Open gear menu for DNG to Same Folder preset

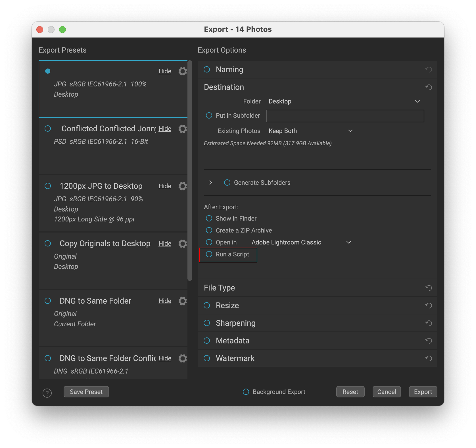[182, 301]
